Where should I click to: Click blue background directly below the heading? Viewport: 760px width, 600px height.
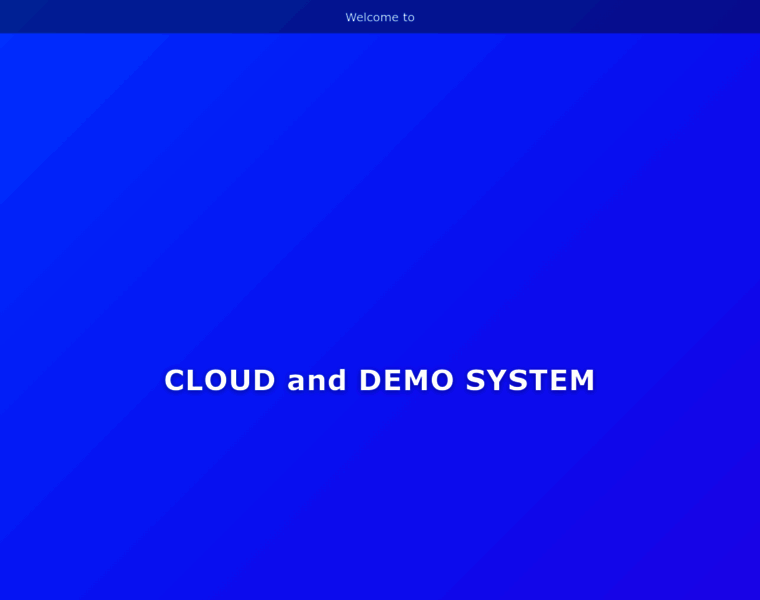380,460
